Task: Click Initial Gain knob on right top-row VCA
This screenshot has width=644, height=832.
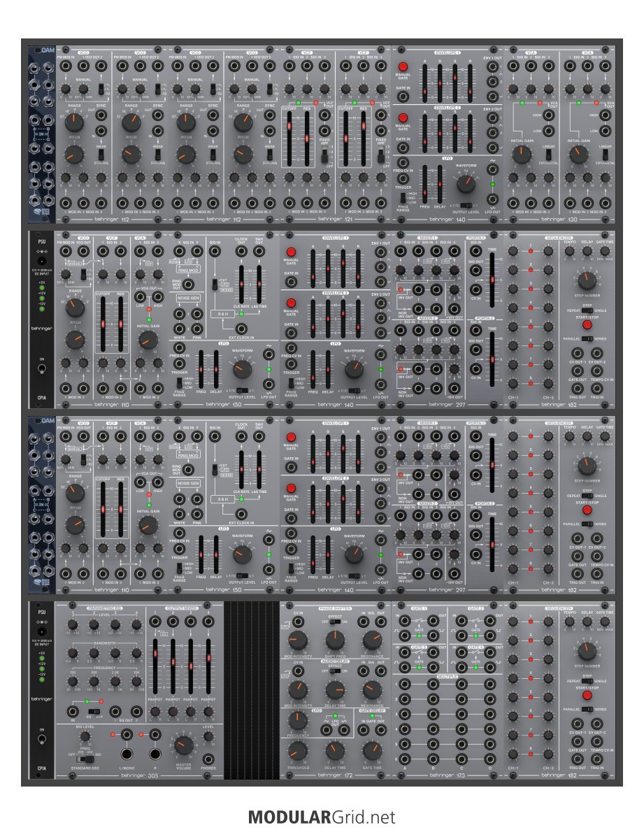Action: [578, 155]
